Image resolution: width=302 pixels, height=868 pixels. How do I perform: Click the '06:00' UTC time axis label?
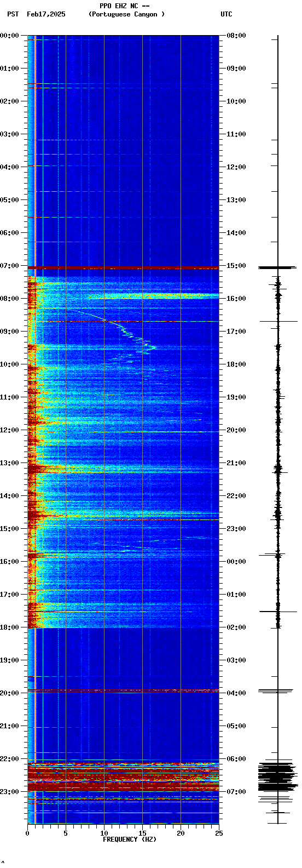tap(236, 759)
